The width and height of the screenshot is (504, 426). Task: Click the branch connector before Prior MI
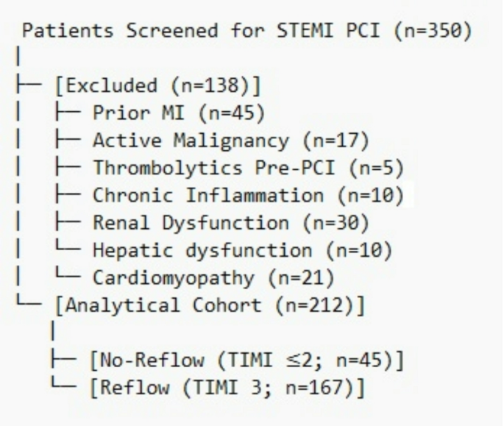pyautogui.click(x=68, y=112)
